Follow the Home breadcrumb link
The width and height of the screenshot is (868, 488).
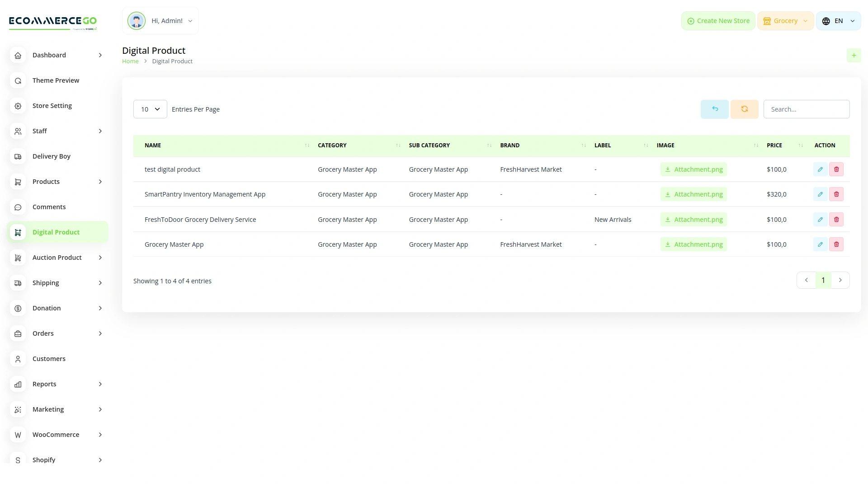[130, 61]
